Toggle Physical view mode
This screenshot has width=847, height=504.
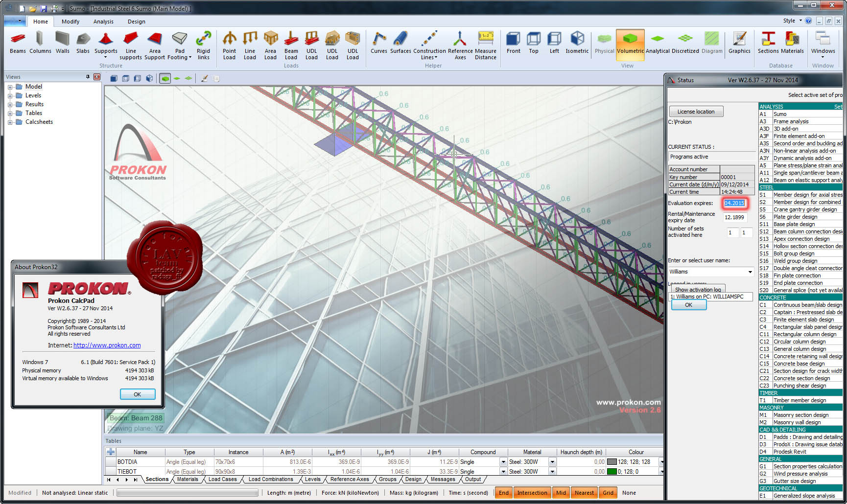pyautogui.click(x=604, y=43)
